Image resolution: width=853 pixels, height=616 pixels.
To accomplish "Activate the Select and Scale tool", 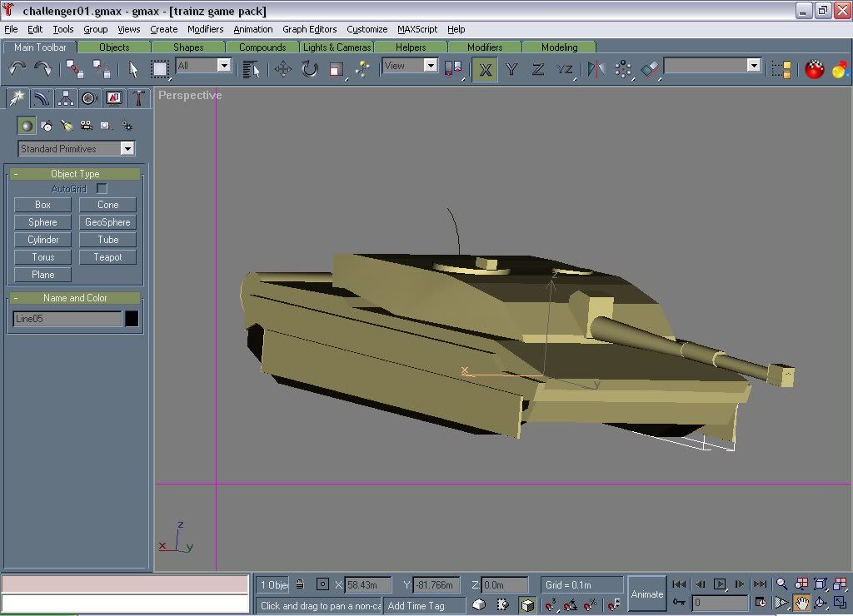I will [337, 69].
